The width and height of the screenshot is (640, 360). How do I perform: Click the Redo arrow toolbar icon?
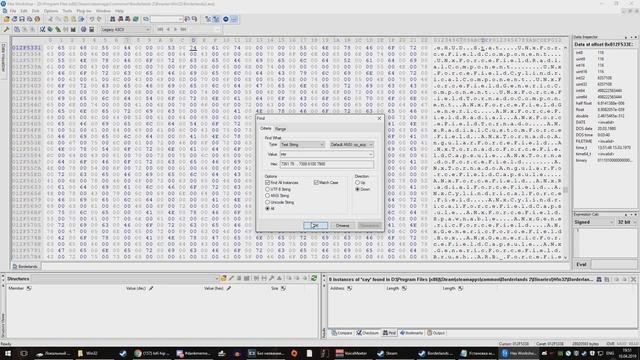[x=99, y=19]
